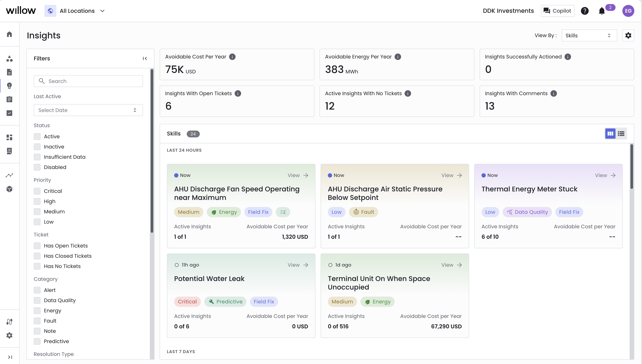Collapse the Filters panel with arrow icon

(x=145, y=58)
